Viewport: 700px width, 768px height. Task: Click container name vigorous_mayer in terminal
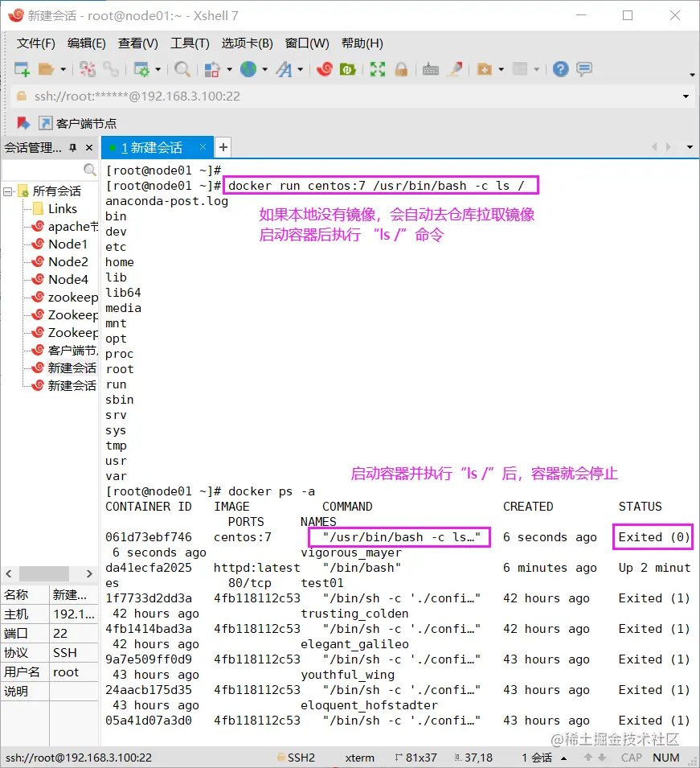tap(351, 552)
